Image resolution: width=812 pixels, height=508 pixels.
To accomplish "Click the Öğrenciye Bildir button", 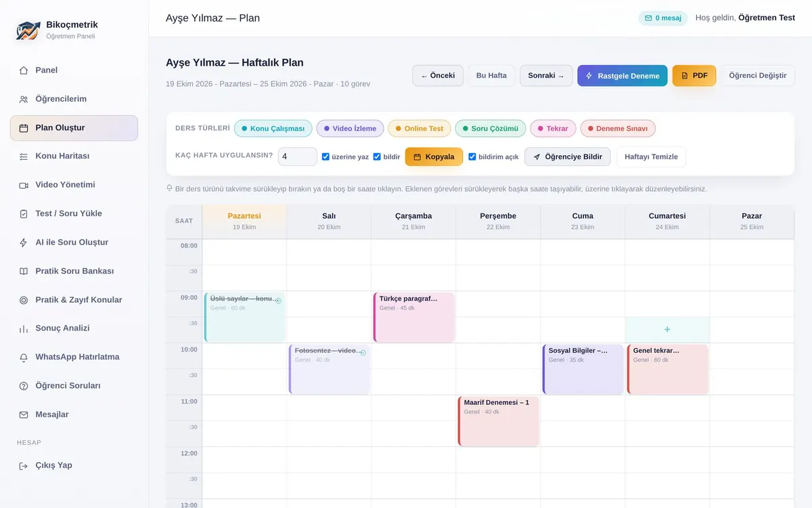I will 568,157.
